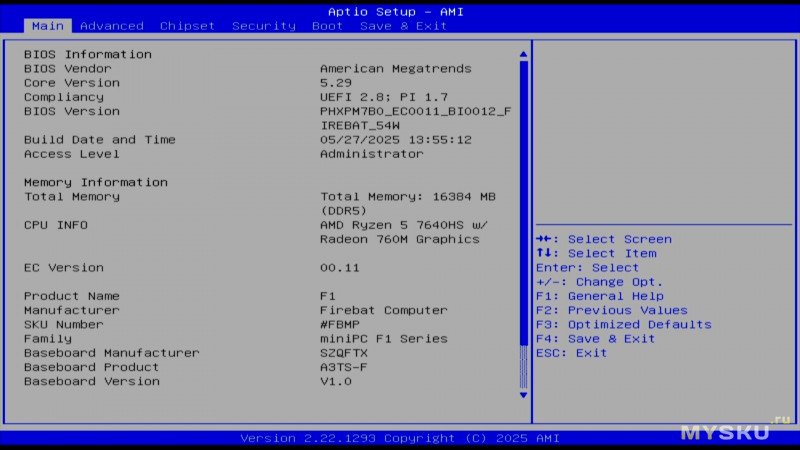Click the F3: Optimized Defaults hint

tap(623, 324)
